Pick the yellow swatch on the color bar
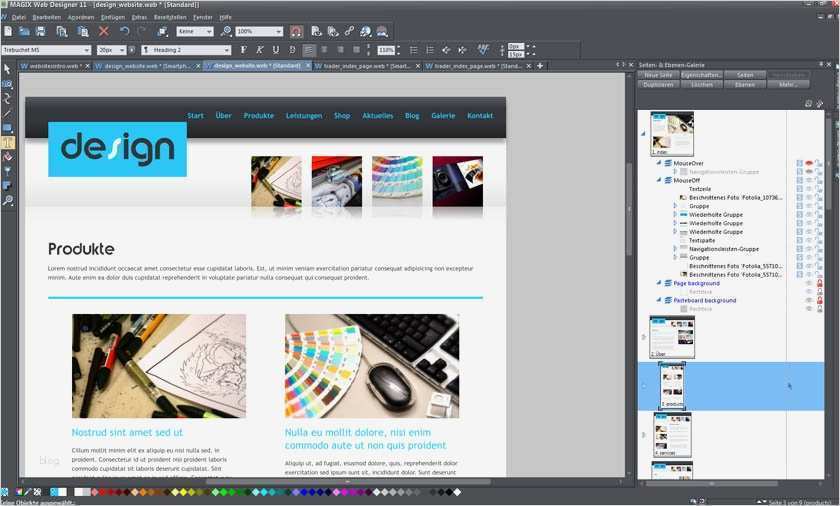 point(183,492)
